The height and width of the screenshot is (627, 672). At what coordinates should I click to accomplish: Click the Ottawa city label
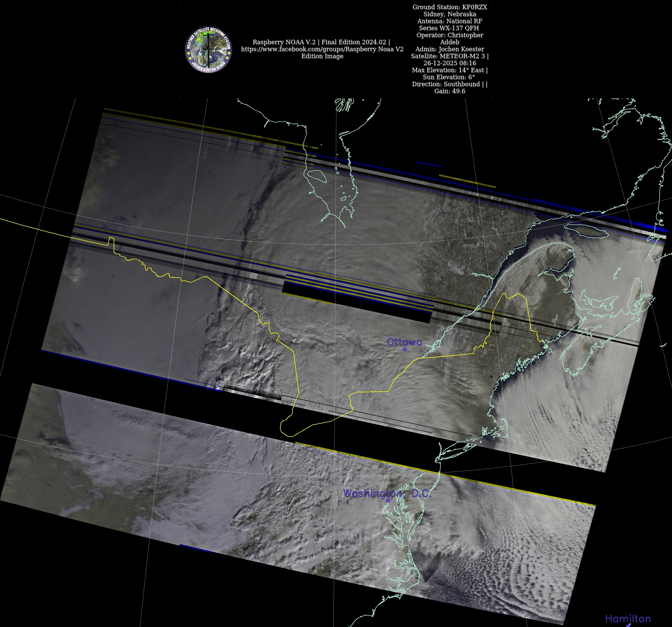(404, 342)
